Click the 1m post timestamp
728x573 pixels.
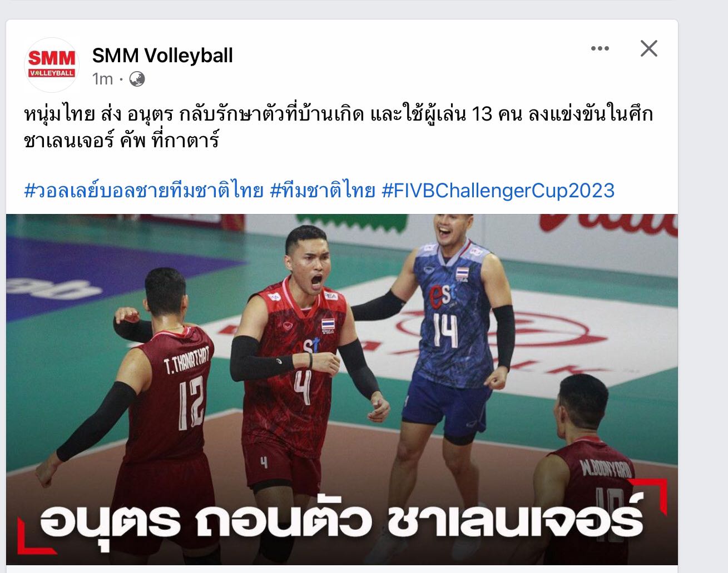coord(102,79)
